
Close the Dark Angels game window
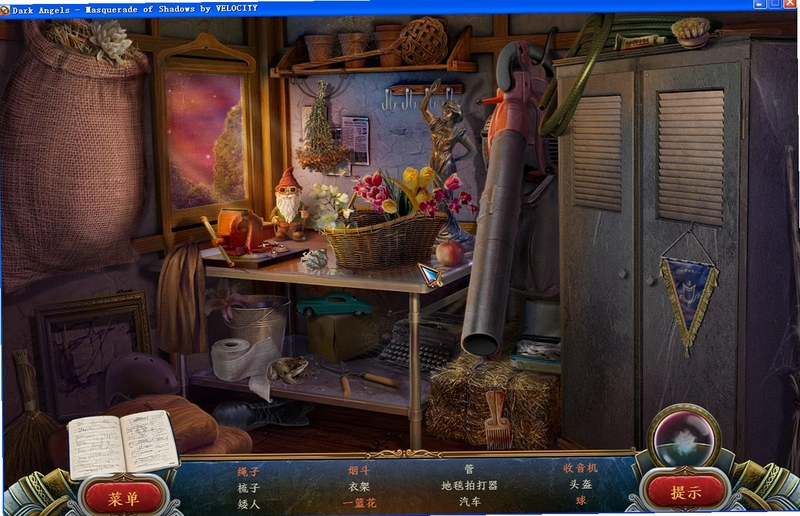pos(790,4)
